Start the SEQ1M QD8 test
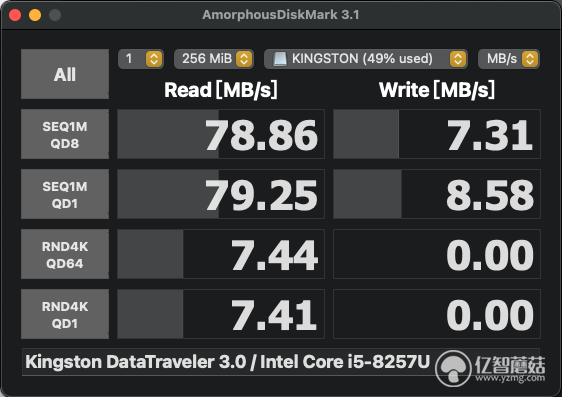This screenshot has width=562, height=397. pyautogui.click(x=65, y=134)
